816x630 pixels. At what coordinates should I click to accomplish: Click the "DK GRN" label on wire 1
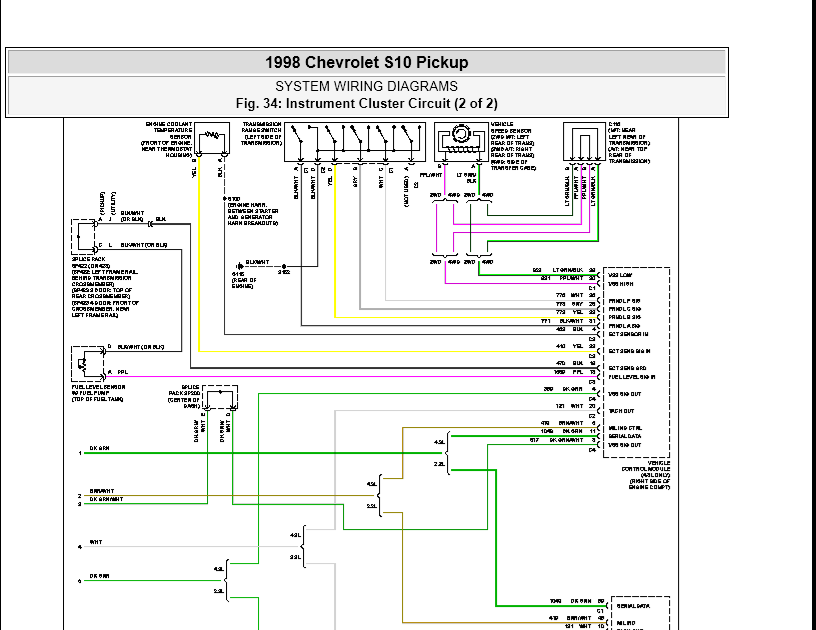[x=99, y=448]
